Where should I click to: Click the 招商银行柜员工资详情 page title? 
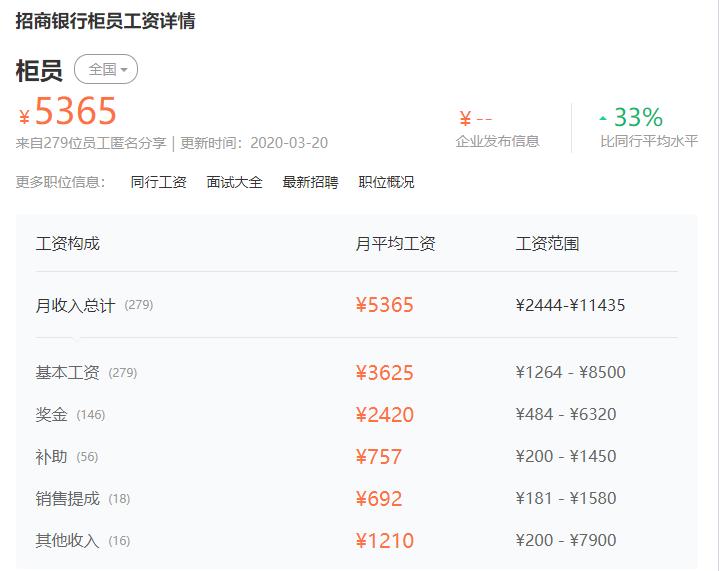pyautogui.click(x=105, y=21)
